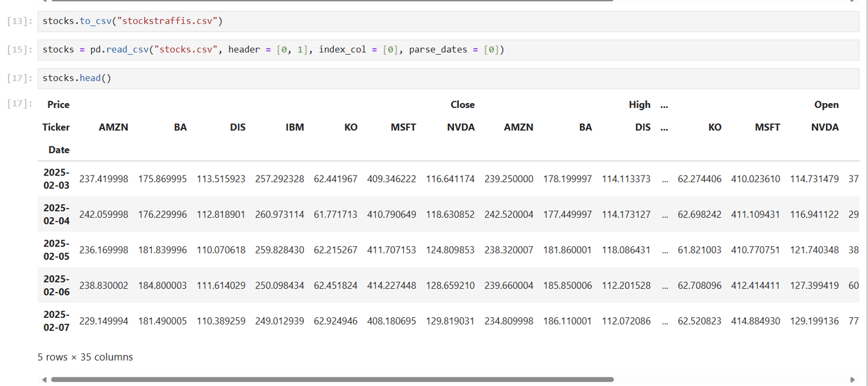This screenshot has height=386, width=868.
Task: Click the 2025-02-07 row date label
Action: (57, 321)
